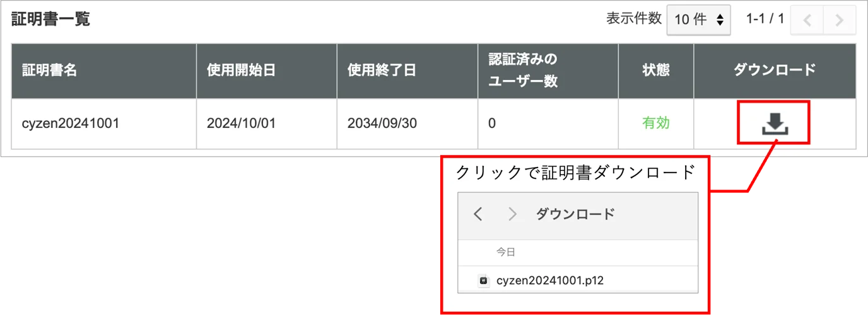Viewport: 868px width, 315px height.
Task: Select certificate name cyzen20241001 cell
Action: (x=104, y=123)
